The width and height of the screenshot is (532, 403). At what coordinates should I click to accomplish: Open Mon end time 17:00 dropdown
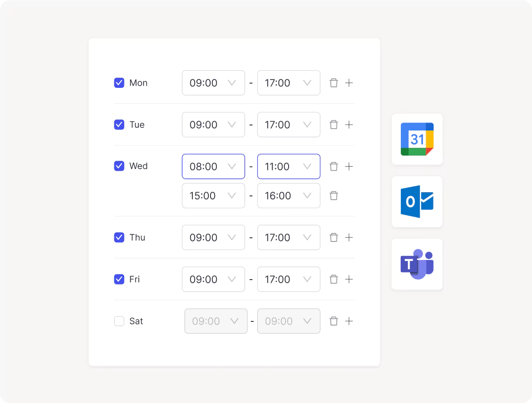(x=289, y=83)
